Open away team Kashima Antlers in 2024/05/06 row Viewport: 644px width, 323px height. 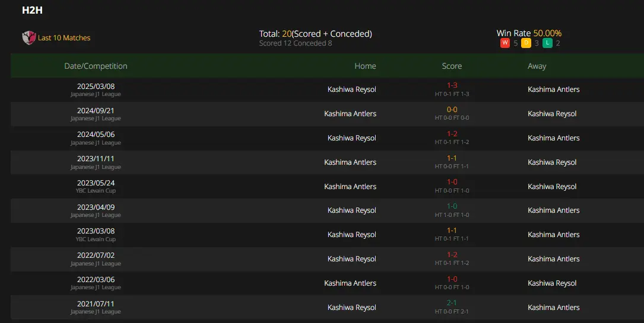pyautogui.click(x=554, y=138)
